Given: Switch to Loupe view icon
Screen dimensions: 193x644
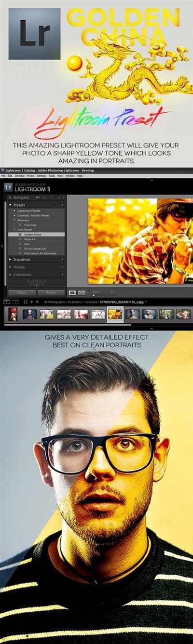Looking at the screenshot, I should (72, 292).
